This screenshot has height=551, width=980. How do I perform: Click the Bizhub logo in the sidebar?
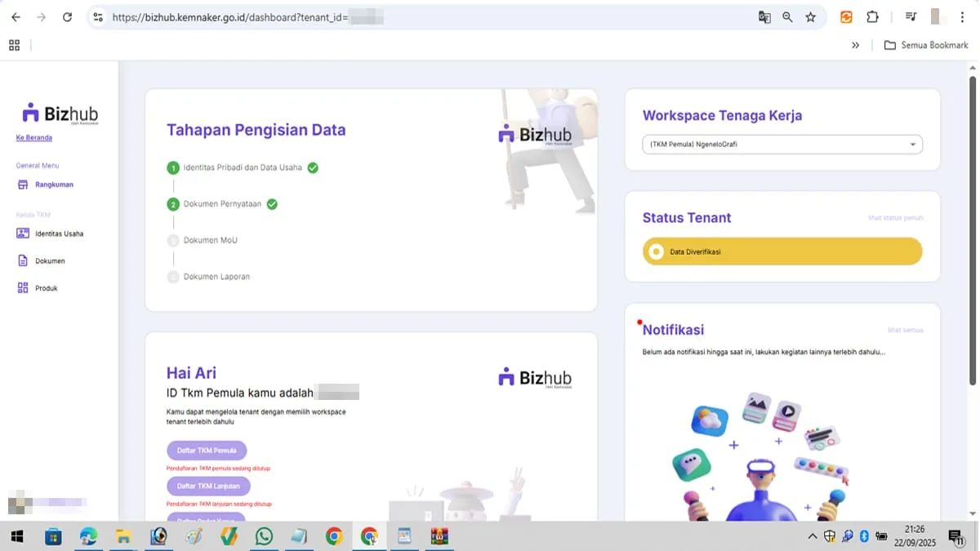(x=59, y=113)
